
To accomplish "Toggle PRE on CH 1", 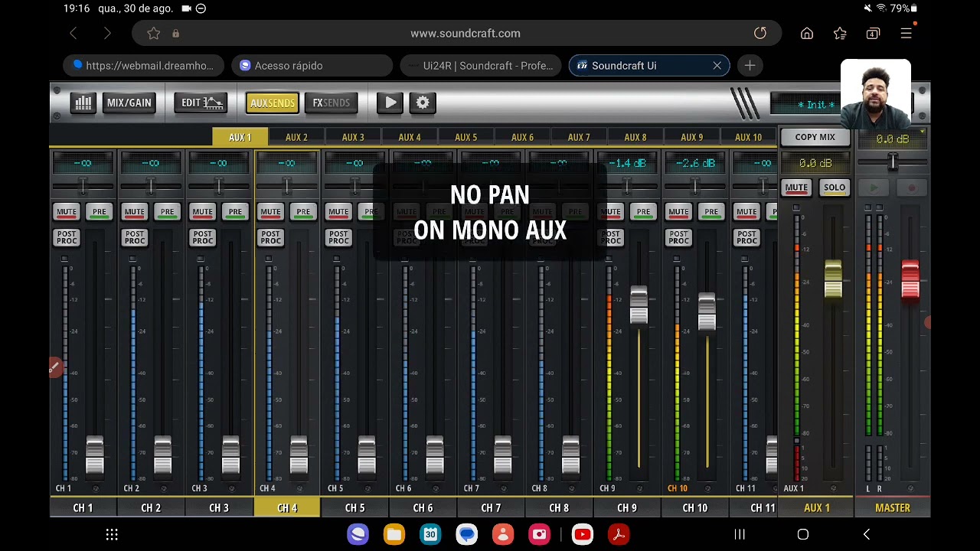I will [x=100, y=212].
